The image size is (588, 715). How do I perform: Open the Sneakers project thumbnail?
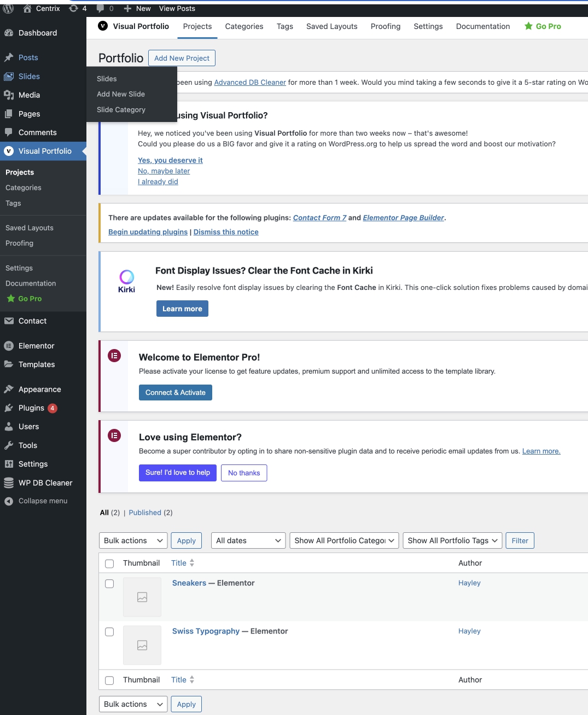point(142,597)
